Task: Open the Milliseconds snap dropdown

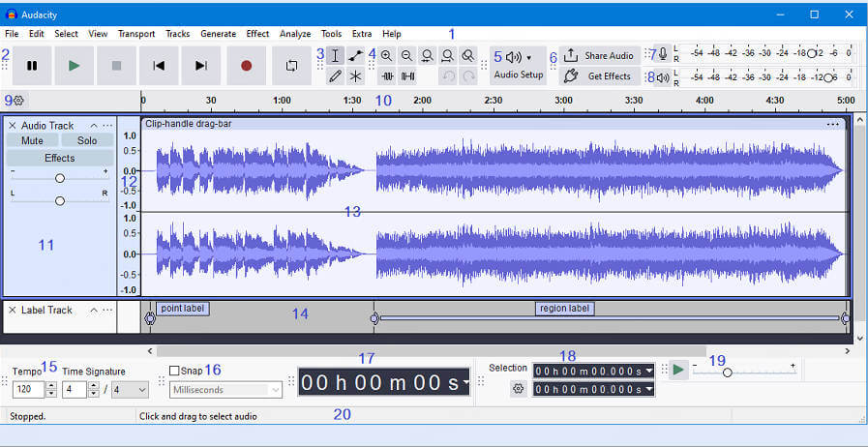Action: [x=225, y=390]
